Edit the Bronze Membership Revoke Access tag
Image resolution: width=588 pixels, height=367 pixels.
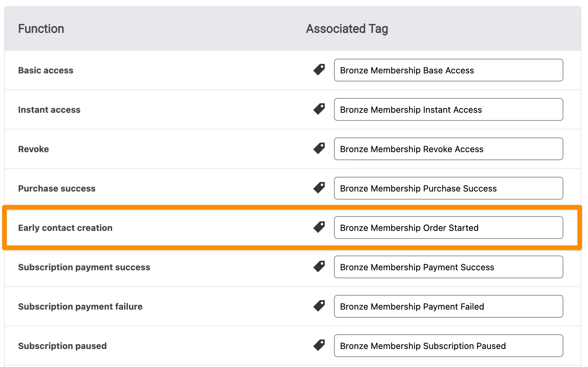[448, 149]
